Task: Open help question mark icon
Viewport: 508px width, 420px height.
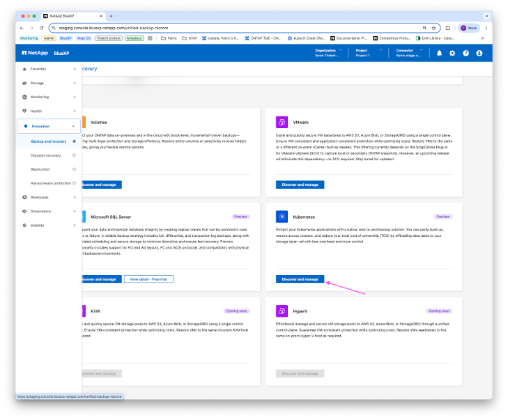Action: point(465,53)
